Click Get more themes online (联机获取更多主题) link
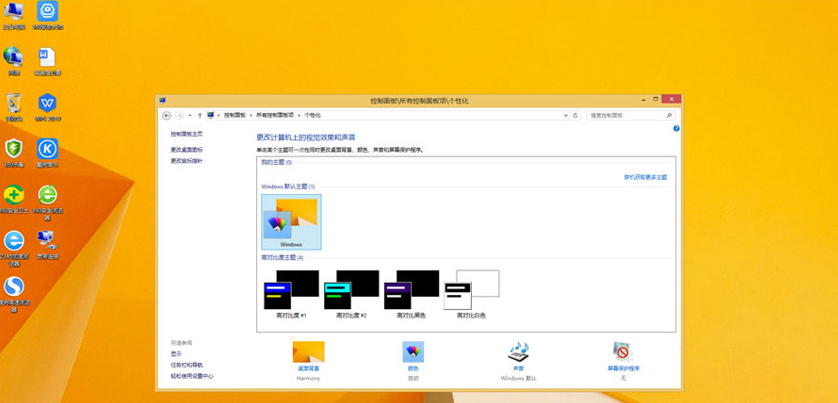The height and width of the screenshot is (403, 838). [645, 177]
